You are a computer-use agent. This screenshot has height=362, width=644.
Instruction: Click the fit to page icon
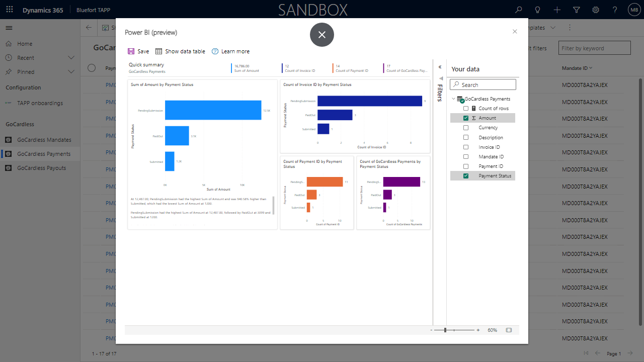509,330
